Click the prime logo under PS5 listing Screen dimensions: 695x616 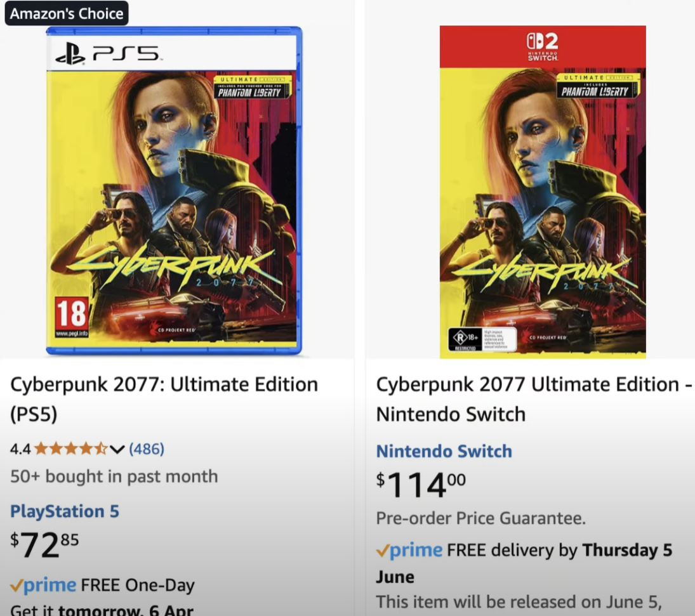(x=43, y=585)
